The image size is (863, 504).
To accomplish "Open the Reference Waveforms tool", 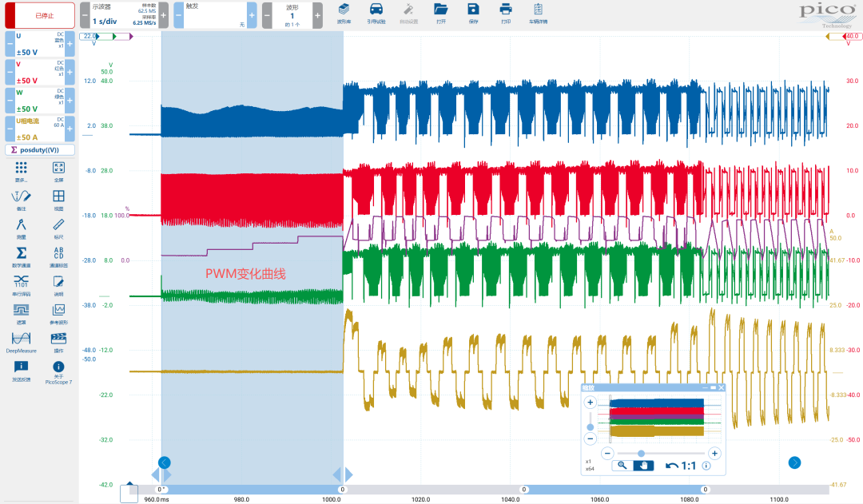I will coord(58,314).
